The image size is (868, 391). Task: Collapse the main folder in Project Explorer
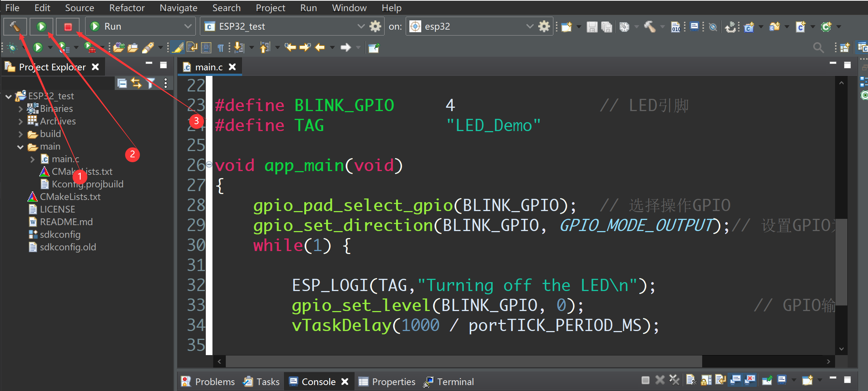(x=21, y=146)
